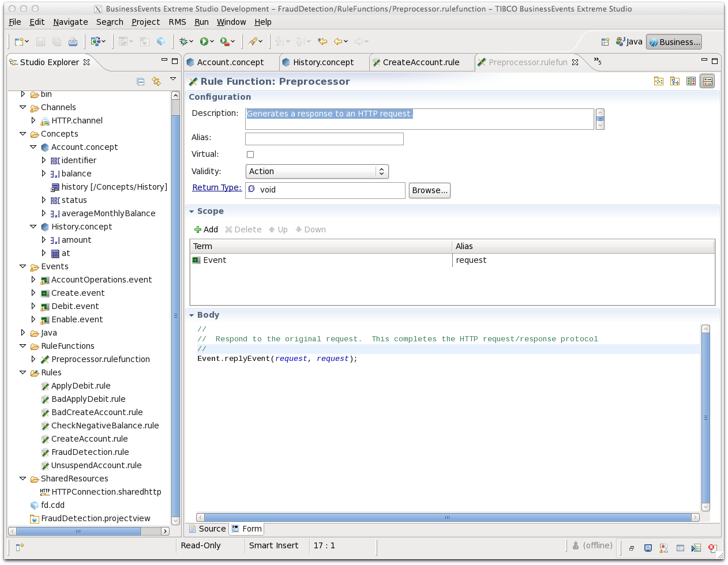Image resolution: width=728 pixels, height=565 pixels.
Task: Click the red error log icon in status bar
Action: point(712,548)
